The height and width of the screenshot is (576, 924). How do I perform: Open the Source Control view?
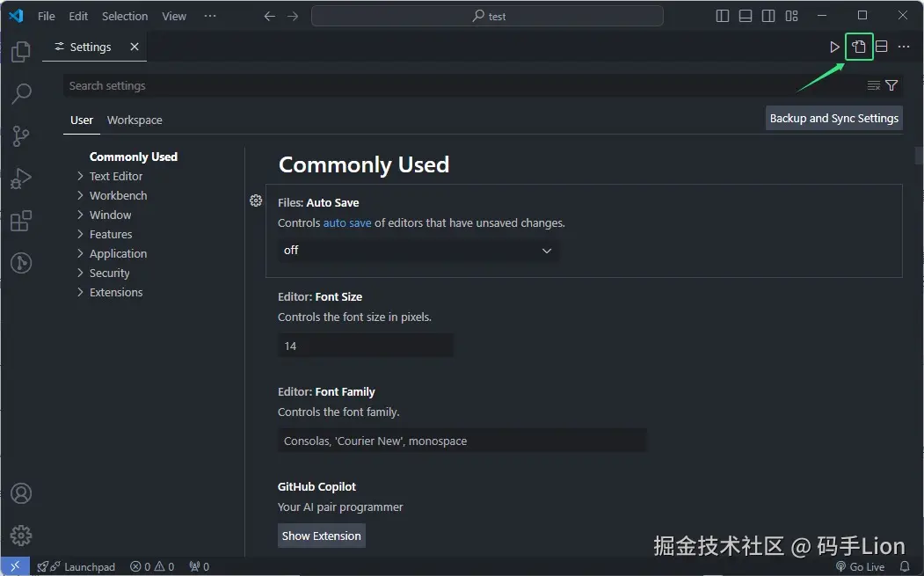pos(20,135)
